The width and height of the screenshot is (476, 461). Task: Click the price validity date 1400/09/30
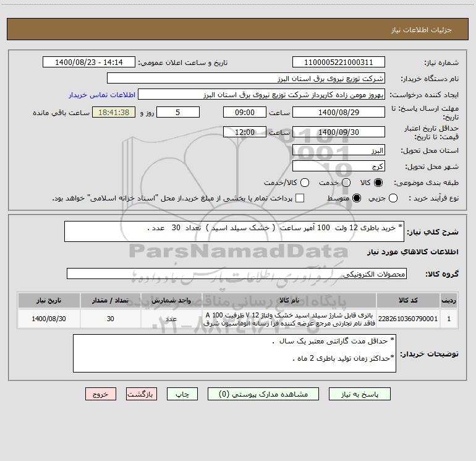[x=339, y=132]
